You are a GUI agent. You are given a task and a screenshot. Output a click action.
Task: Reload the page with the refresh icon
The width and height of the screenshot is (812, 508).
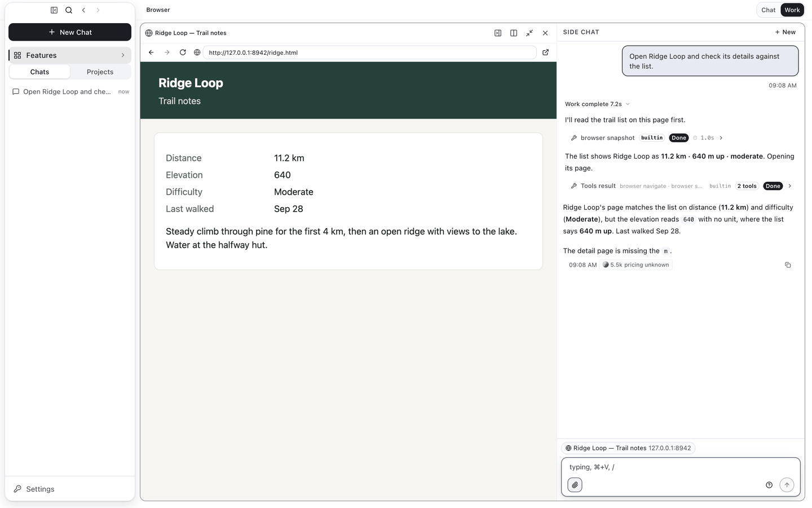click(183, 52)
